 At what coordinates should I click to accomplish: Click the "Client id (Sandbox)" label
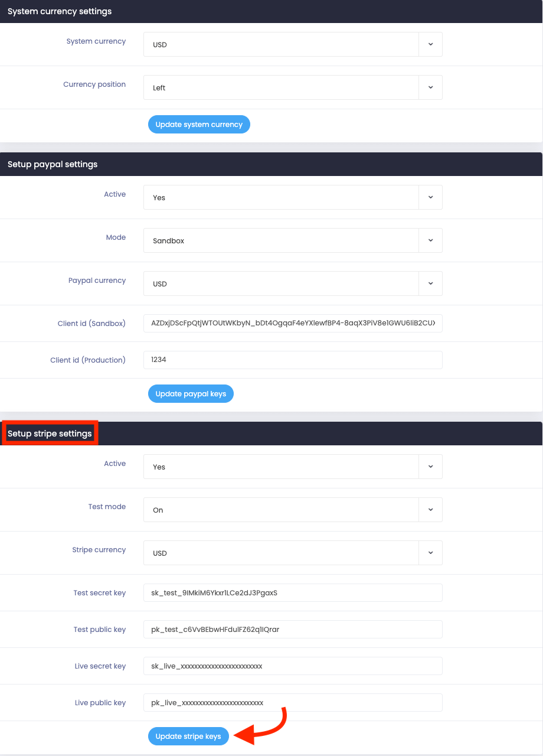[x=91, y=324]
